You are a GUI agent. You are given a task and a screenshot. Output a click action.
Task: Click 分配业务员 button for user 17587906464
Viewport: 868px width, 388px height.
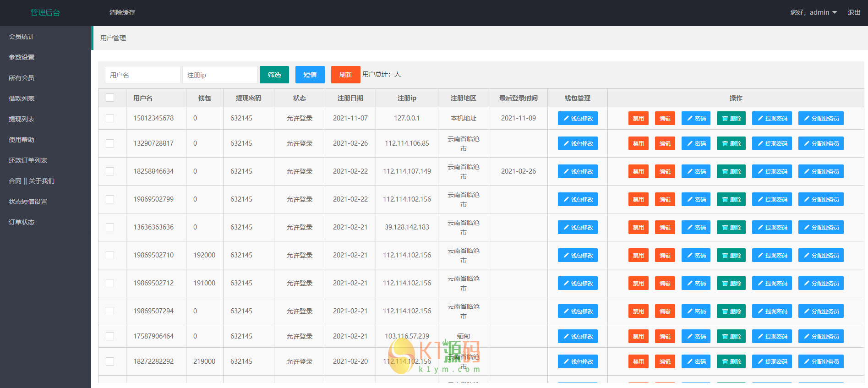pyautogui.click(x=820, y=336)
